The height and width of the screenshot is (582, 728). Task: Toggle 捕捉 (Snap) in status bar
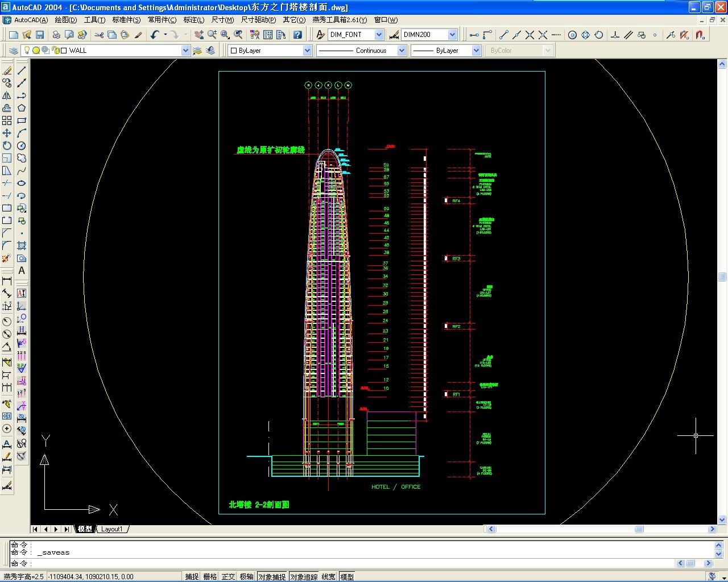192,576
